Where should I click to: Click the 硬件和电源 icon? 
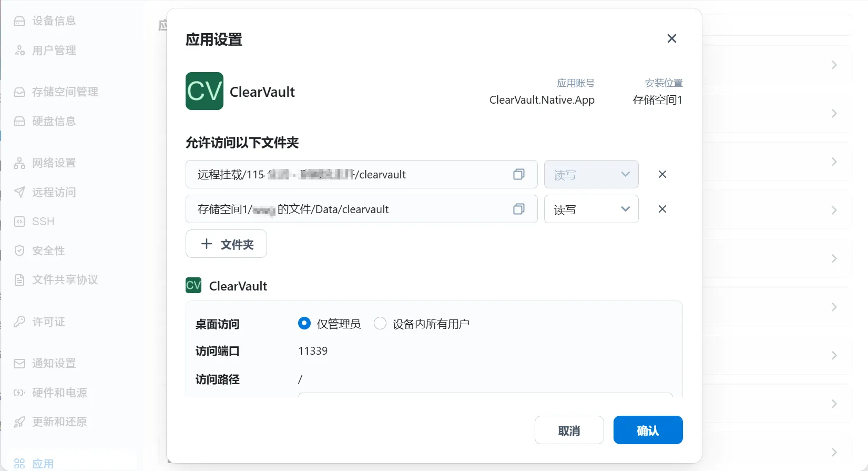click(19, 393)
